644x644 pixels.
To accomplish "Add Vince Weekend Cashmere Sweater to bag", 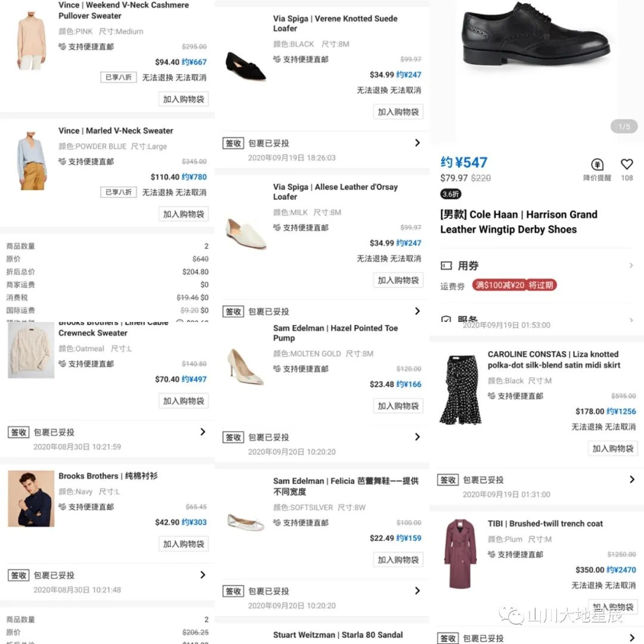I will [184, 99].
